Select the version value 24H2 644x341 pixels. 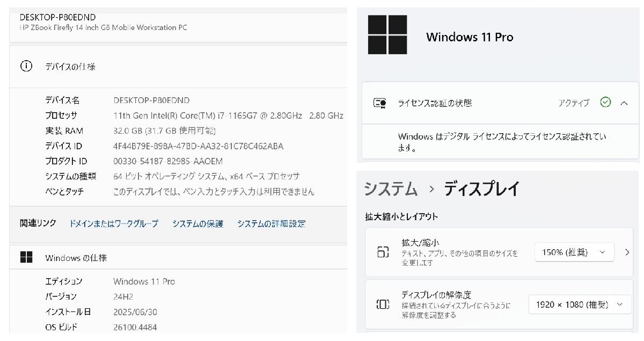[123, 296]
